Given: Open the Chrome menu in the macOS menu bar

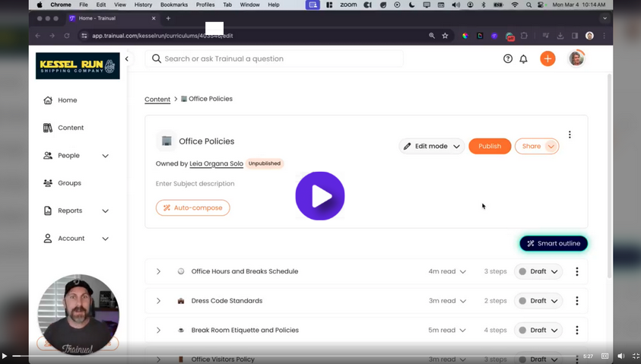Looking at the screenshot, I should (61, 5).
